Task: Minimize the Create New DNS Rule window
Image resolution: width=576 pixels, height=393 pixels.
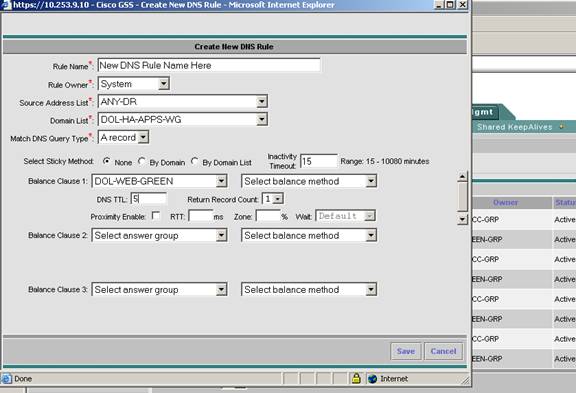Action: coord(439,5)
